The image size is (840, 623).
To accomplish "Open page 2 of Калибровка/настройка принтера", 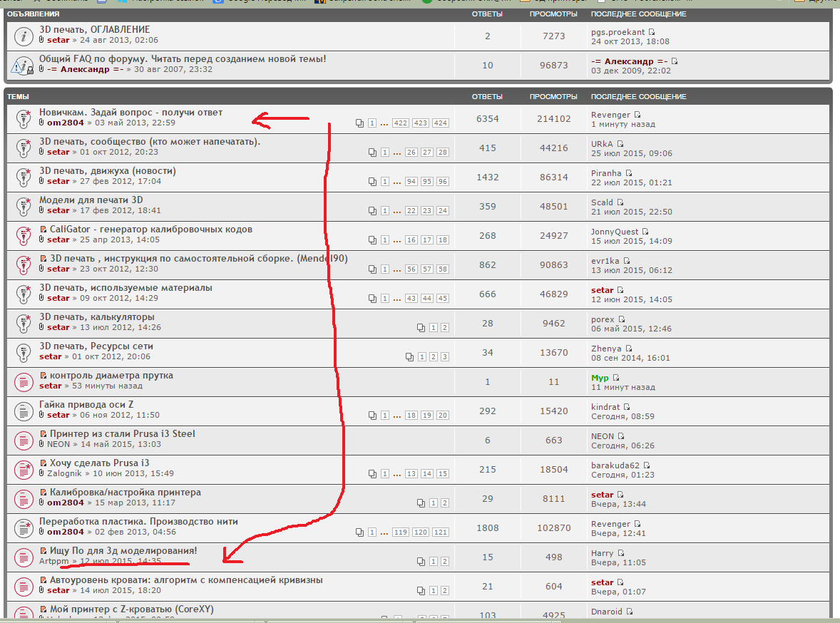I will click(x=445, y=503).
